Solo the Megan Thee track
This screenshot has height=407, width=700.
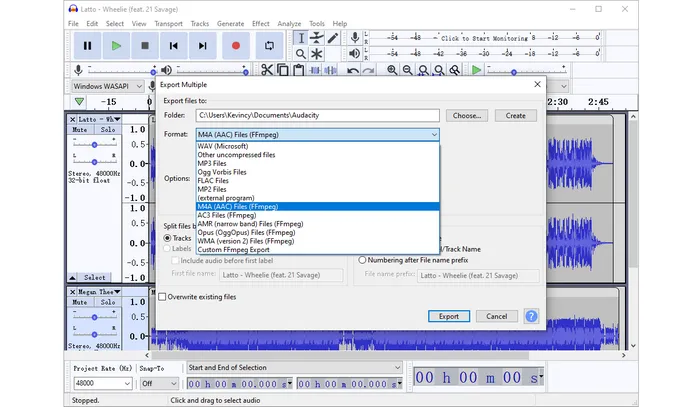[108, 302]
